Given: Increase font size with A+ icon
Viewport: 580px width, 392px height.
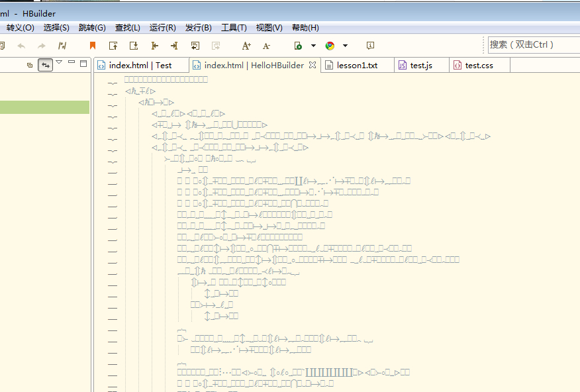Looking at the screenshot, I should (x=246, y=46).
